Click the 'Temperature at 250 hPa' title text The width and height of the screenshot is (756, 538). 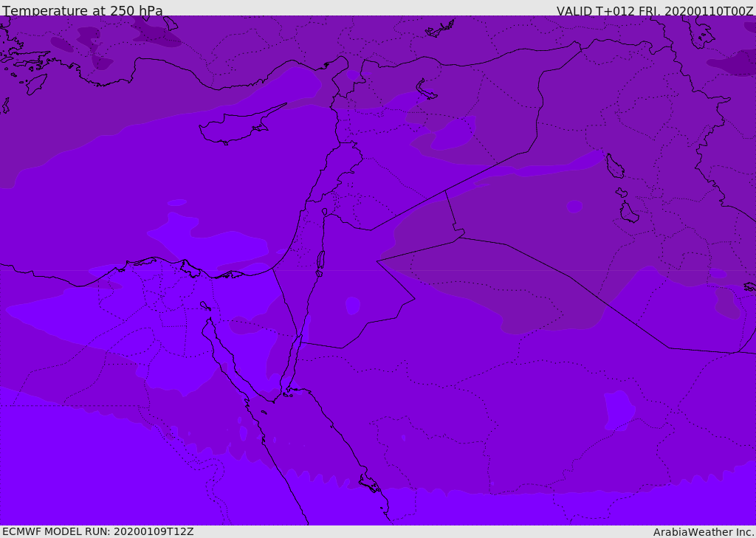(83, 10)
